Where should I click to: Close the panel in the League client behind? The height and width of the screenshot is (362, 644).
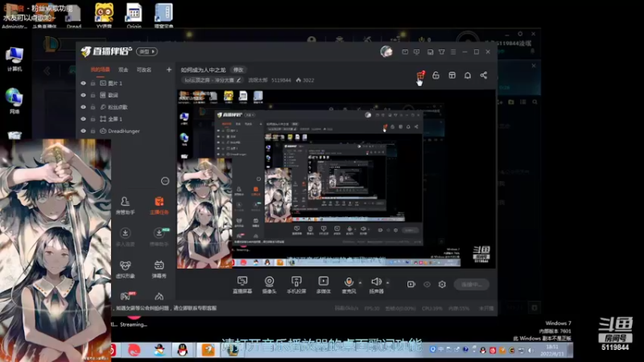(533, 66)
